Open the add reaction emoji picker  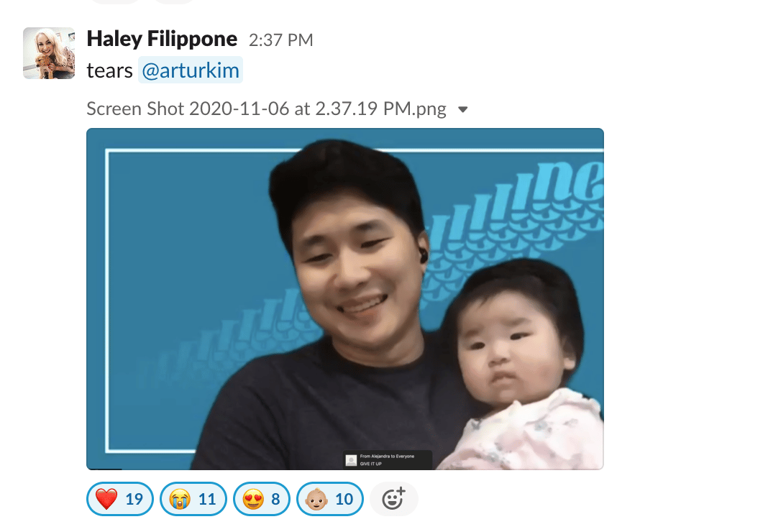[x=394, y=499]
